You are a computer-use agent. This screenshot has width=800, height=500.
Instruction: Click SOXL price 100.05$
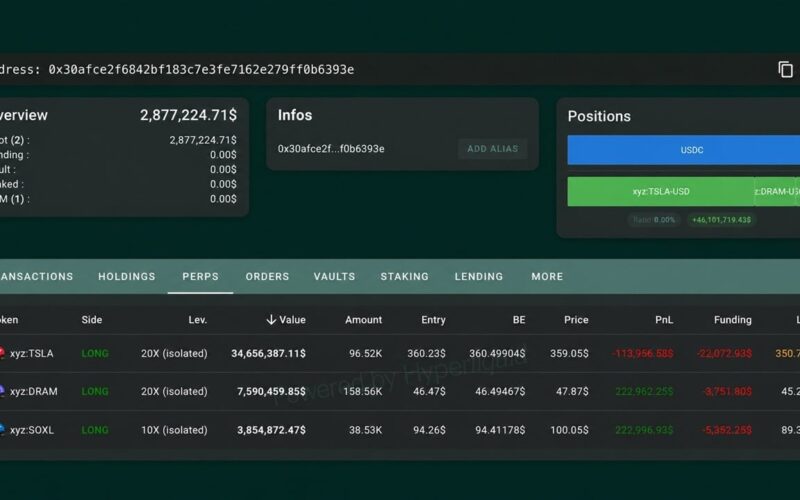(x=569, y=430)
